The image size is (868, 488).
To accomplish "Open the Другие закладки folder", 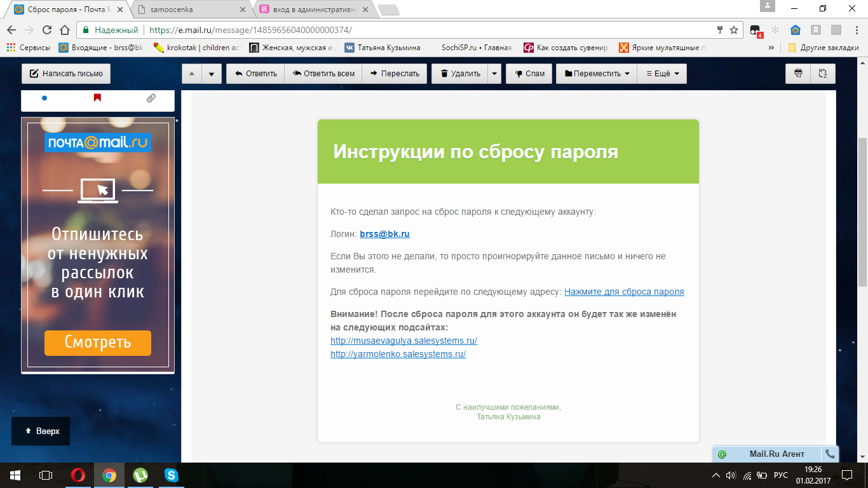I will (x=824, y=48).
